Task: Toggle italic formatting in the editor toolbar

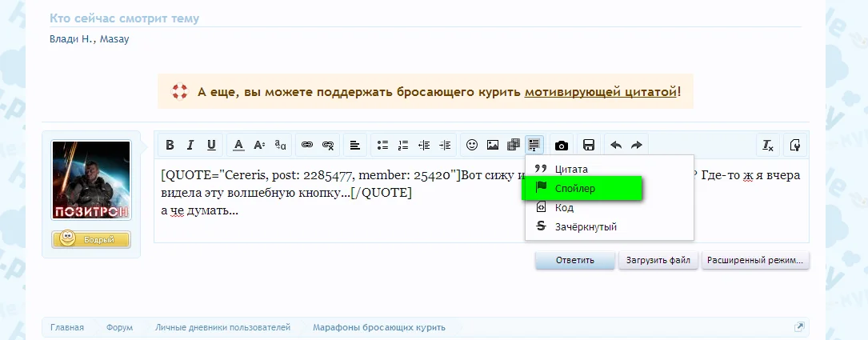Action: 190,145
